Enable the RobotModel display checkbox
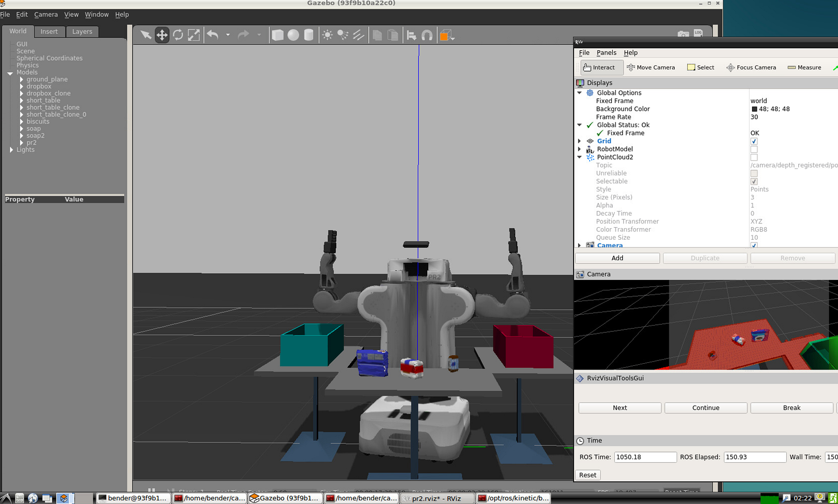The height and width of the screenshot is (504, 838). tap(754, 149)
